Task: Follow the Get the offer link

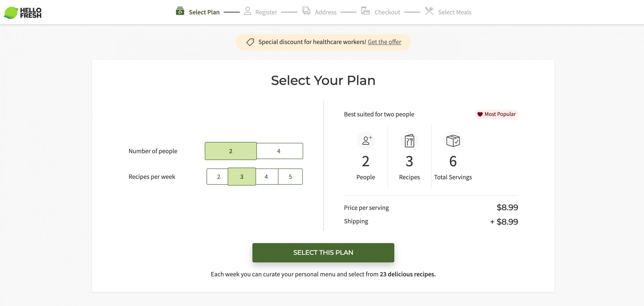Action: click(x=384, y=42)
